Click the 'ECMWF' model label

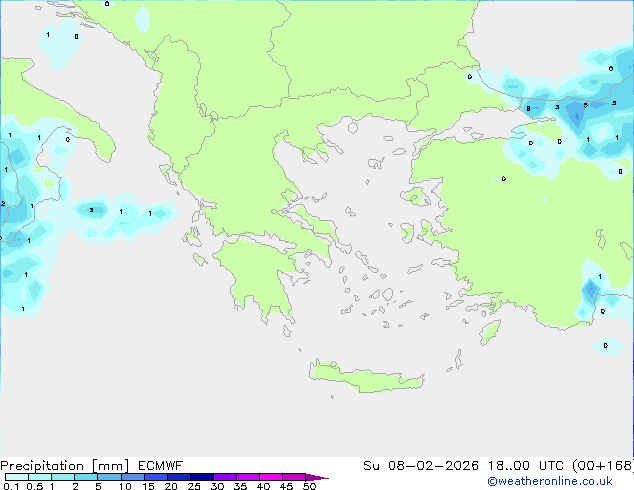161,466
